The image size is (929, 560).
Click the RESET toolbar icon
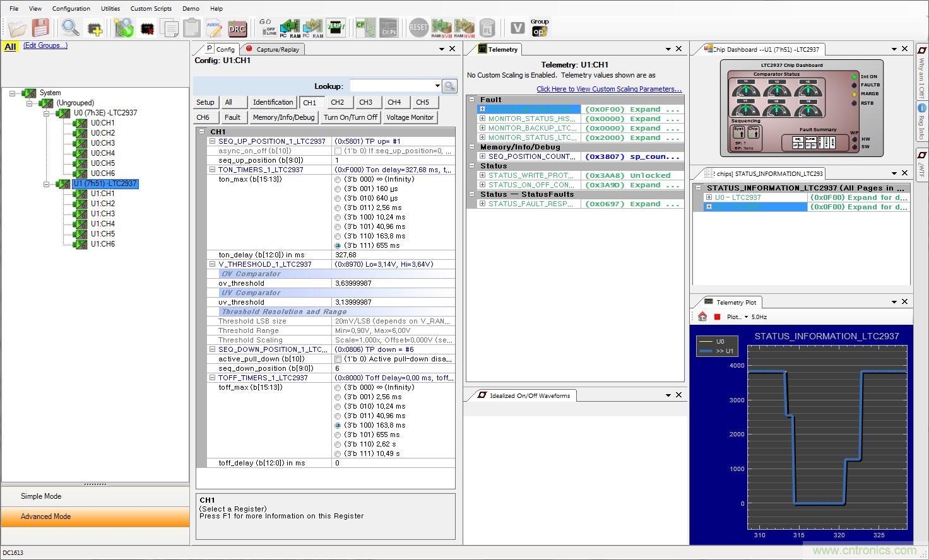[x=418, y=28]
